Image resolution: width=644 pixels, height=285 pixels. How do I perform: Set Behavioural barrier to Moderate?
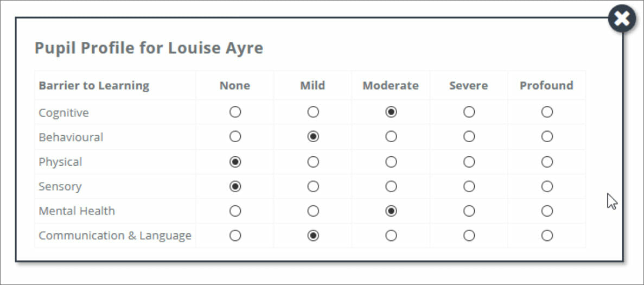tap(391, 137)
